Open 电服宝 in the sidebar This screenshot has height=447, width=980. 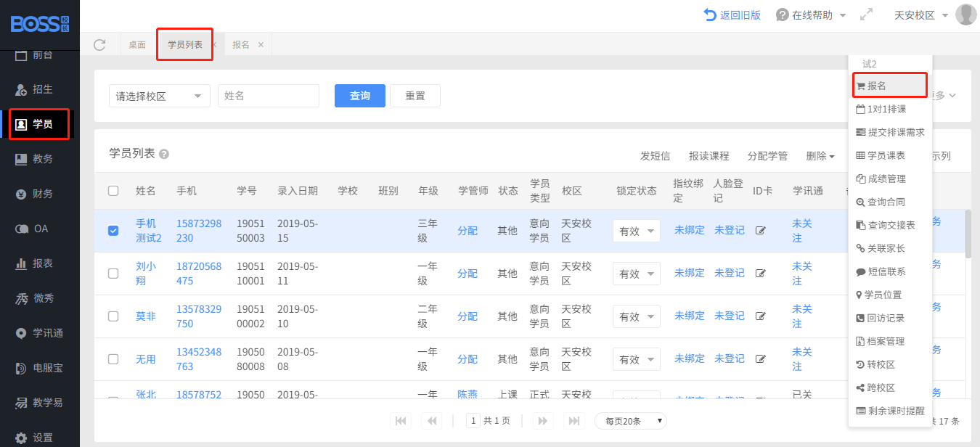[x=40, y=368]
